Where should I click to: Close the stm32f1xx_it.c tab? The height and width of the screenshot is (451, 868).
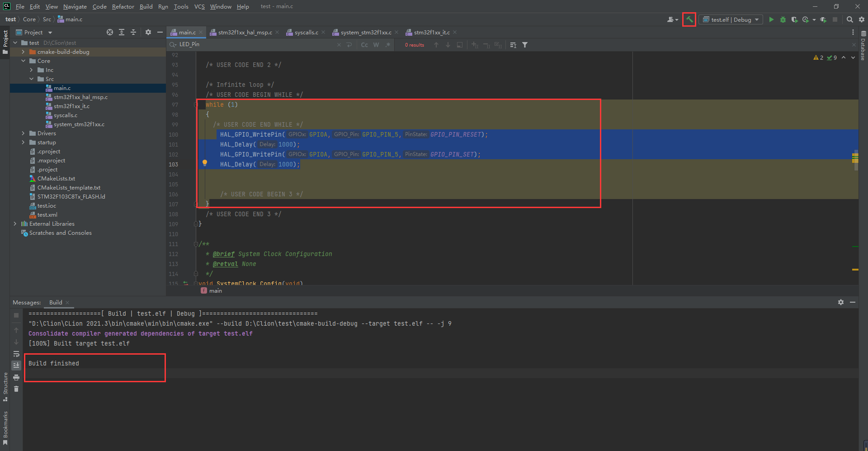point(455,32)
